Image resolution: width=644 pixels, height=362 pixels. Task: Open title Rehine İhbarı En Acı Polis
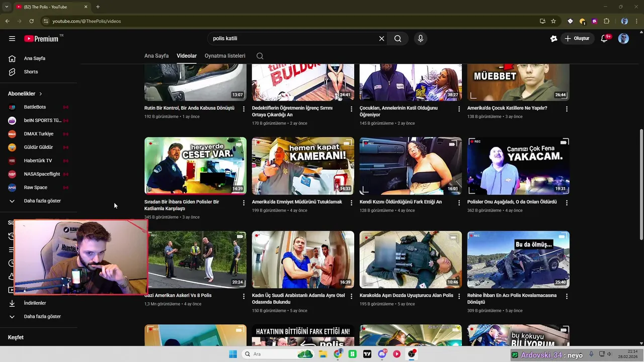pos(512,299)
